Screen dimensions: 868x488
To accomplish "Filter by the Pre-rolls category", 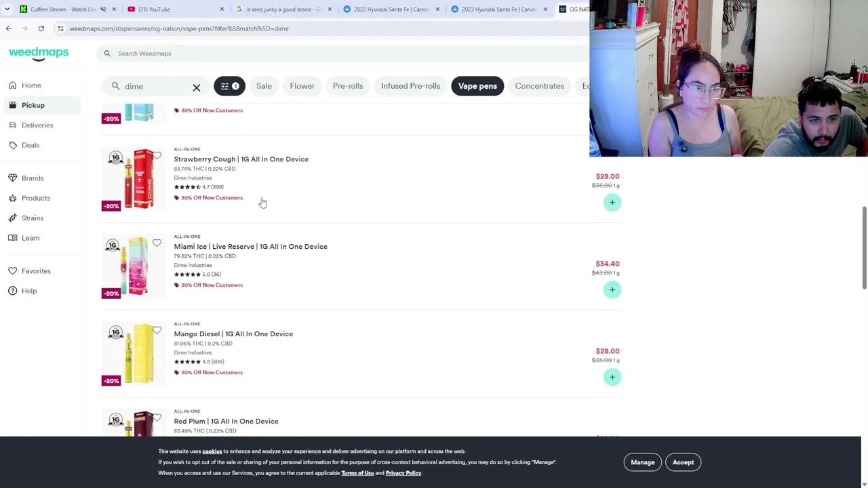I will coord(348,86).
